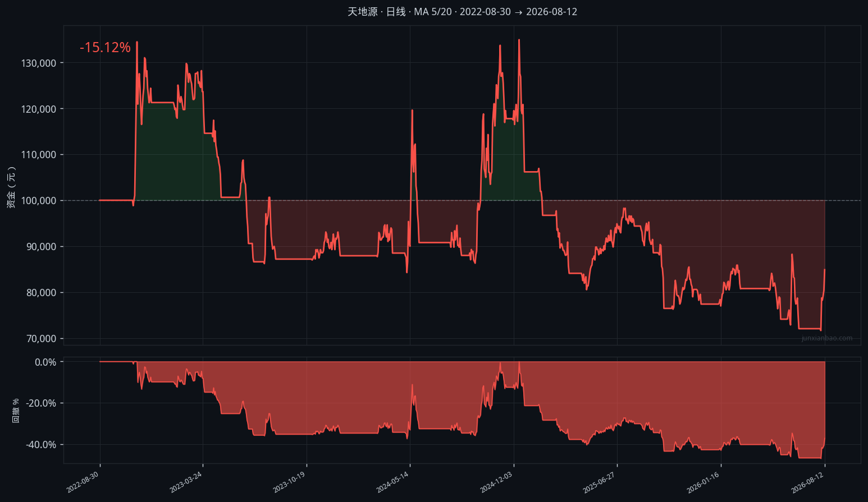Screen dimensions: 868x502
Task: Click the 80,000 y-axis tick label
Action: (x=42, y=293)
